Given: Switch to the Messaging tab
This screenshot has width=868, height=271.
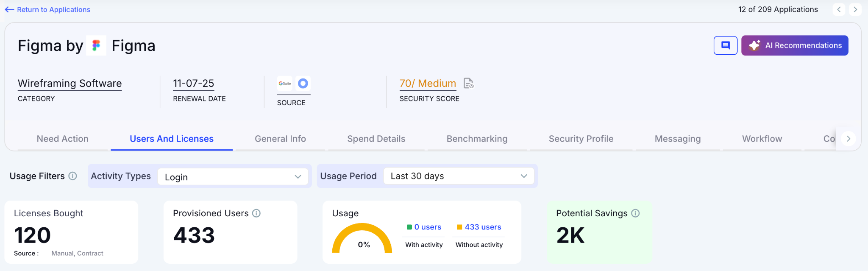Looking at the screenshot, I should [678, 139].
